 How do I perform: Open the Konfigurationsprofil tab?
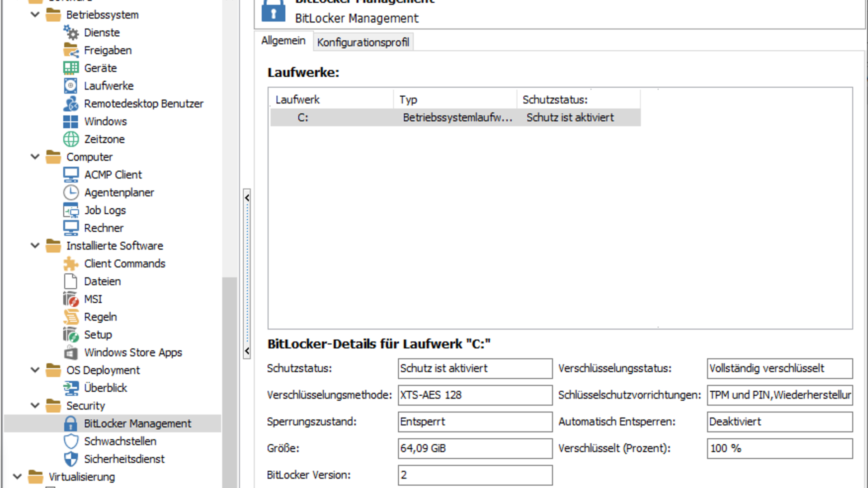363,42
